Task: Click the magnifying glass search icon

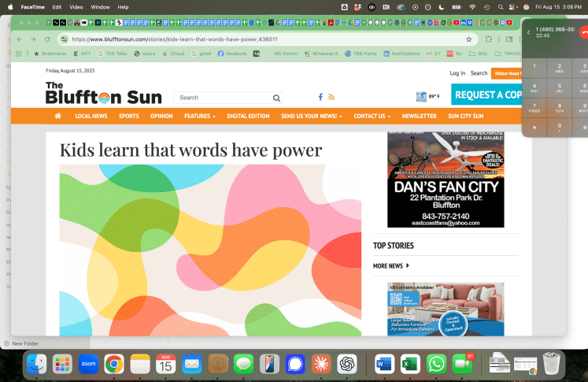Action: tap(276, 98)
